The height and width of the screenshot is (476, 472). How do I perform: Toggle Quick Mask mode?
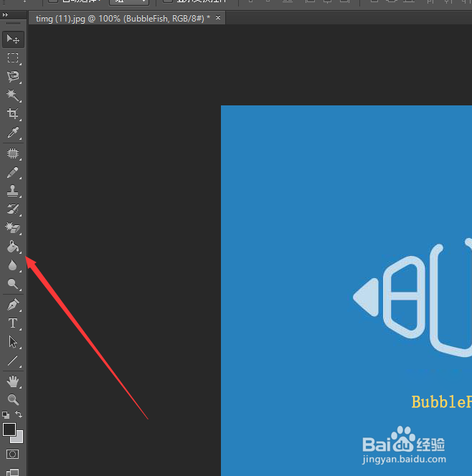tap(13, 454)
